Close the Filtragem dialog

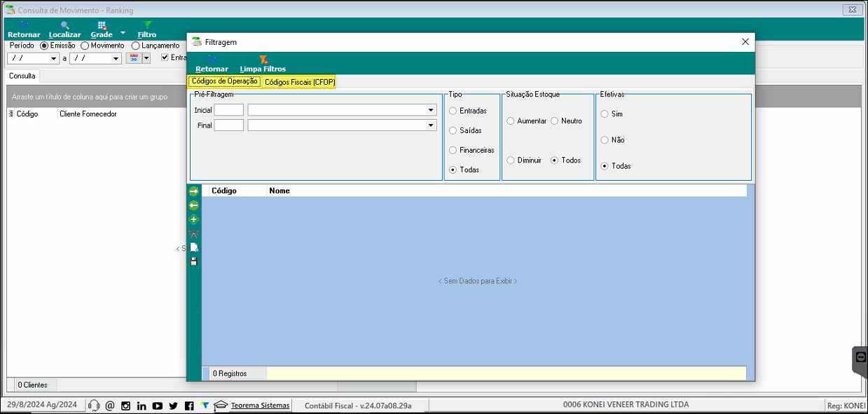pyautogui.click(x=745, y=42)
